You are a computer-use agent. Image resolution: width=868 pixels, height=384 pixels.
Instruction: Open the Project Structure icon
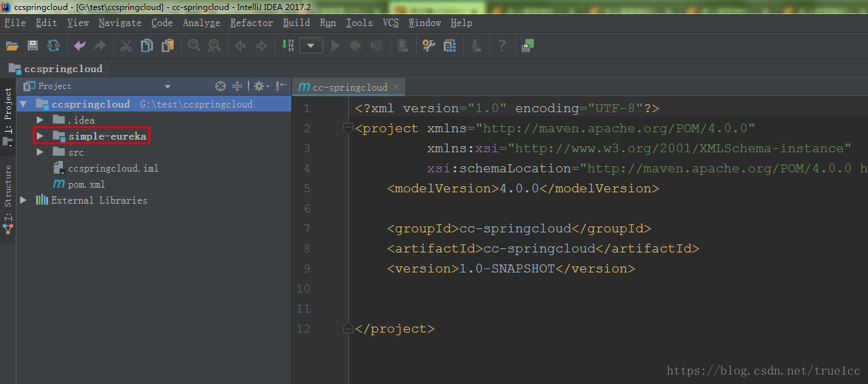tap(450, 45)
